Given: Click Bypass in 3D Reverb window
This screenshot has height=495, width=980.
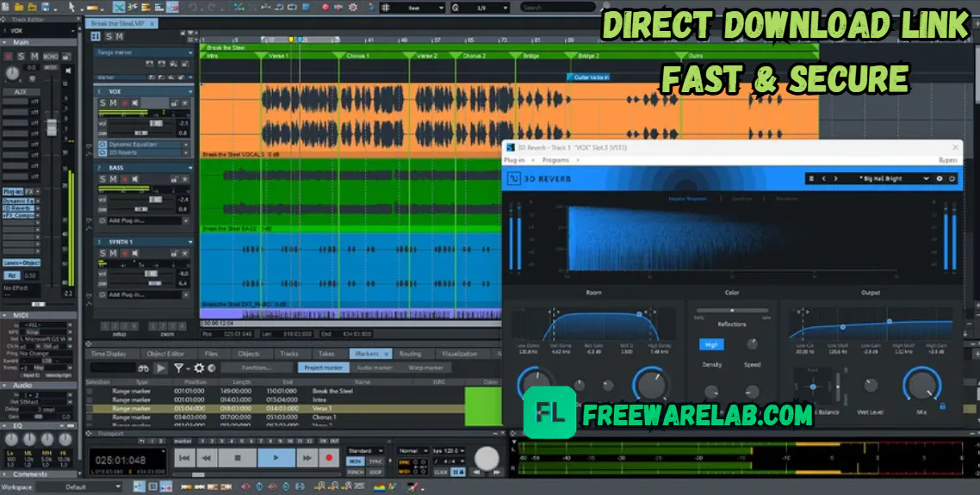Looking at the screenshot, I should point(948,160).
